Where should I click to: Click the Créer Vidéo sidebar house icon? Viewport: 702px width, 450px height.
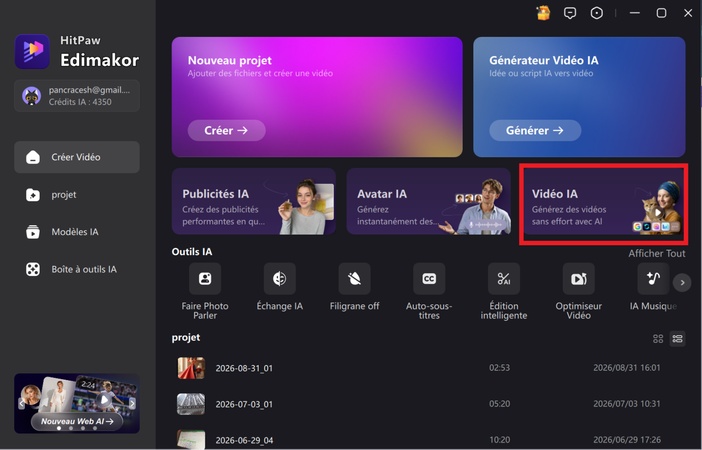point(33,157)
